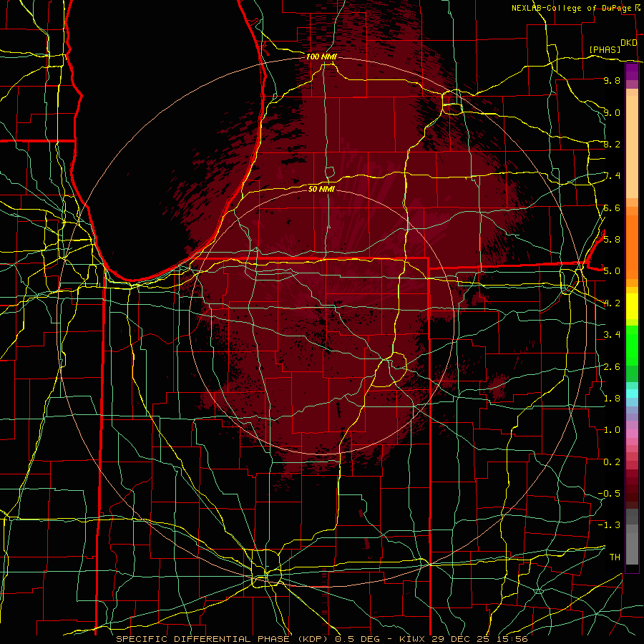Screen dimensions: 644x644
Task: Click the 9.0 value on the color scale
Action: [612, 112]
